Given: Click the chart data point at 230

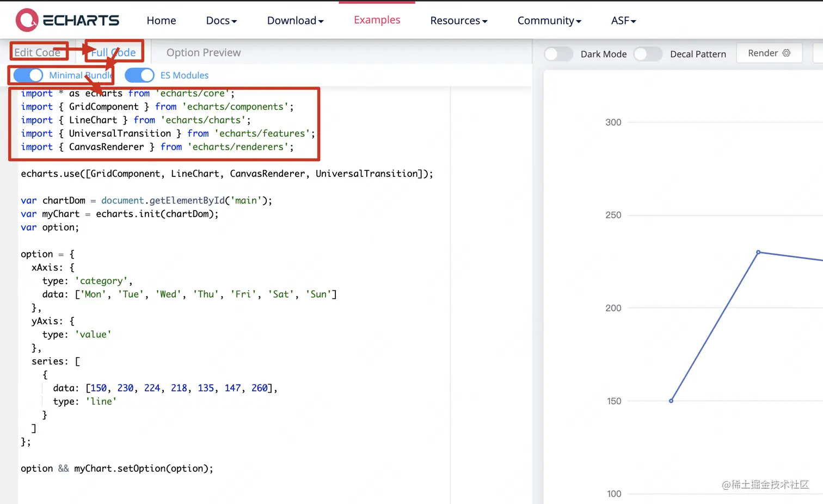Looking at the screenshot, I should [x=758, y=252].
